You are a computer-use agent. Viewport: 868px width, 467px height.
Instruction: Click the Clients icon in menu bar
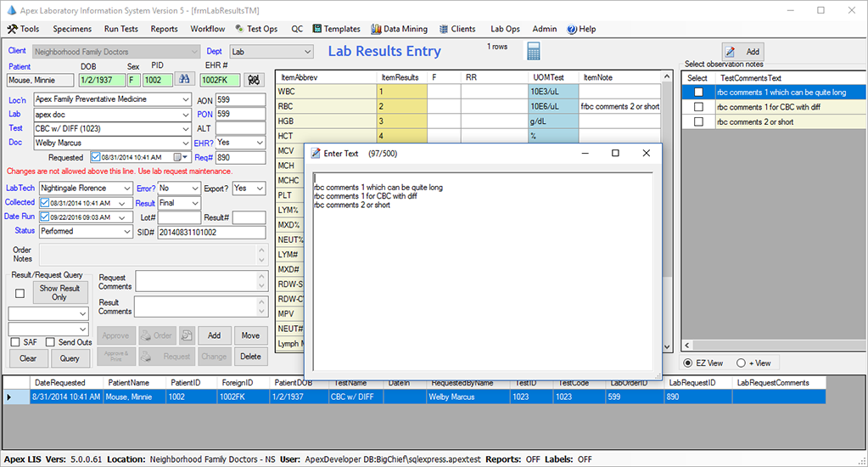click(444, 29)
